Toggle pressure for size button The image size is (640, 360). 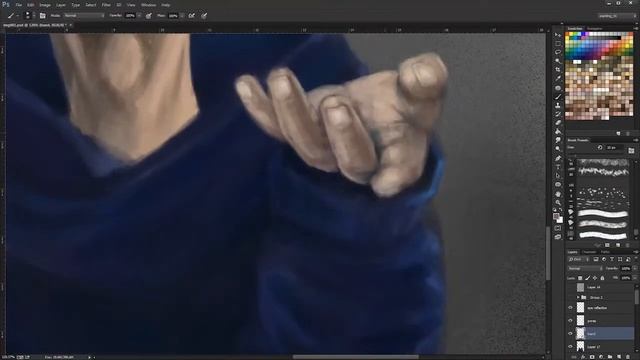click(x=204, y=16)
